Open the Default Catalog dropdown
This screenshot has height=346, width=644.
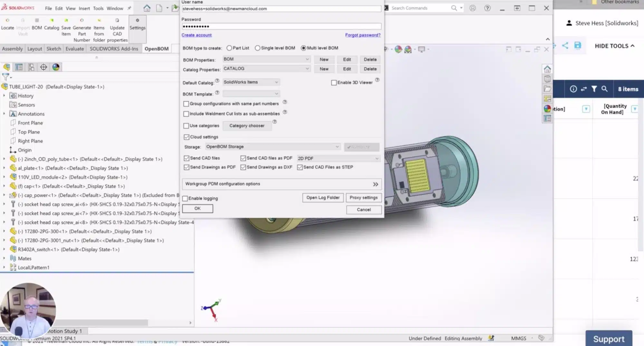tap(251, 82)
